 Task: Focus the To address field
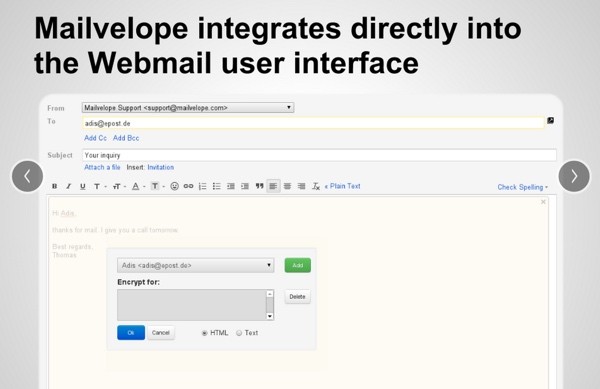tap(313, 123)
